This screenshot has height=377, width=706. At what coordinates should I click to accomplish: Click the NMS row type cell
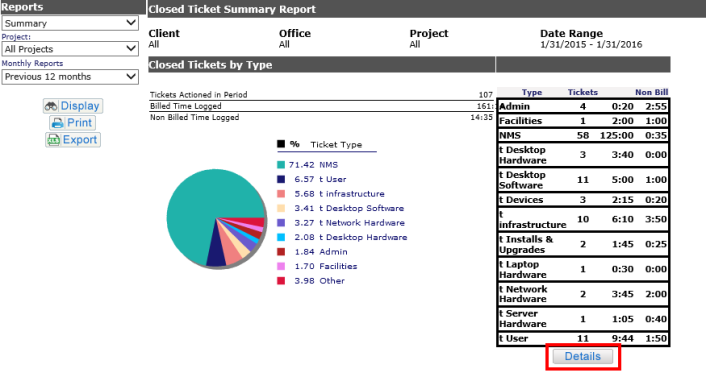tap(510, 135)
